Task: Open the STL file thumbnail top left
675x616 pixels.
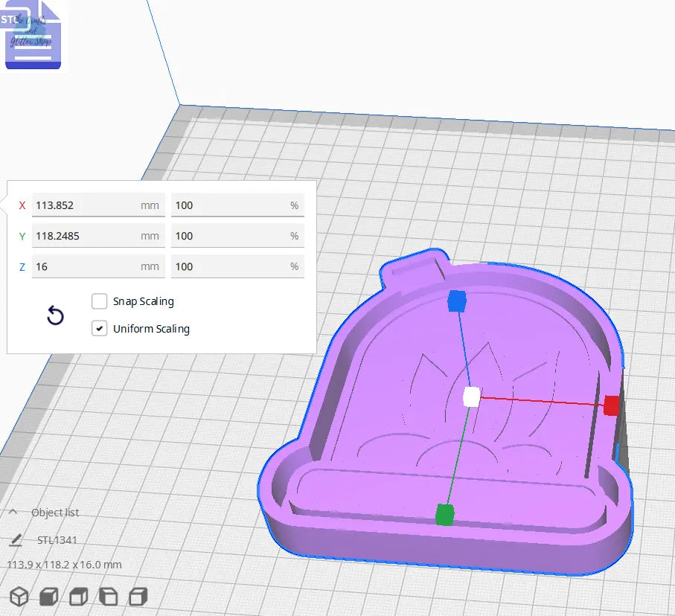Action: pyautogui.click(x=32, y=34)
